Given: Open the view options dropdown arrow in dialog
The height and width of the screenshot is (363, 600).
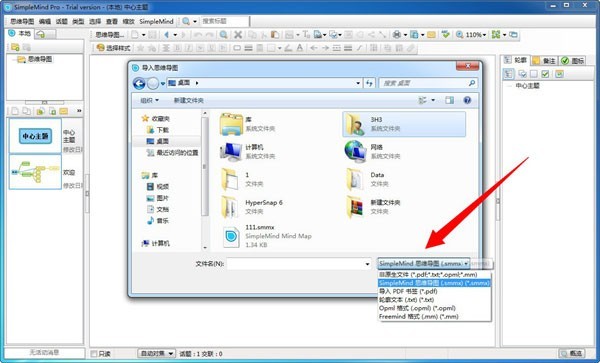Looking at the screenshot, I should pyautogui.click(x=433, y=100).
